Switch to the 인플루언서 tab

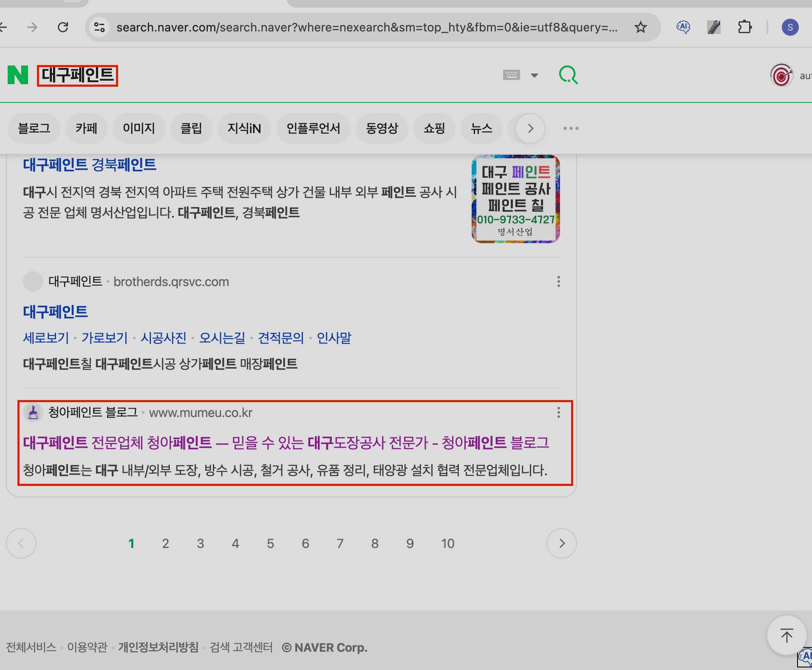coord(313,128)
